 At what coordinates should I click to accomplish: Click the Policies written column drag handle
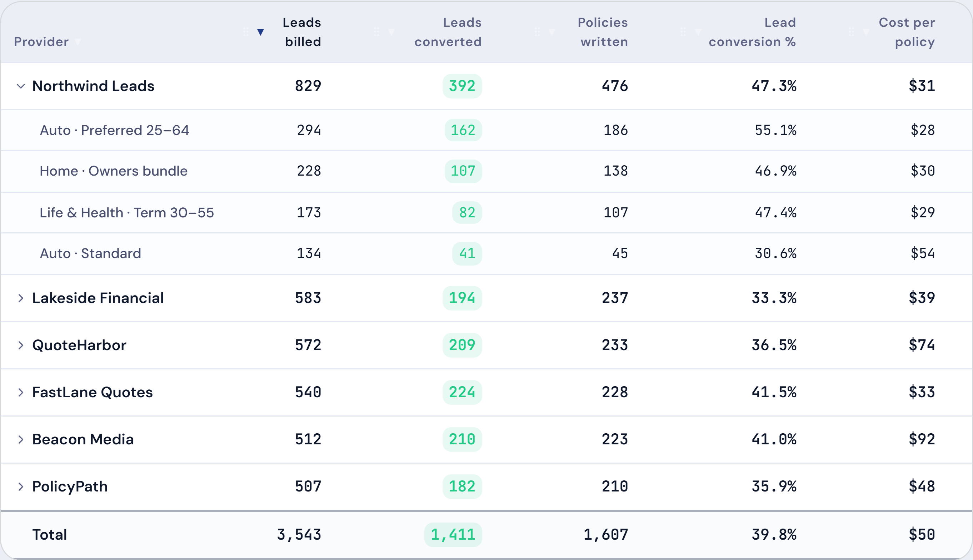(x=537, y=32)
